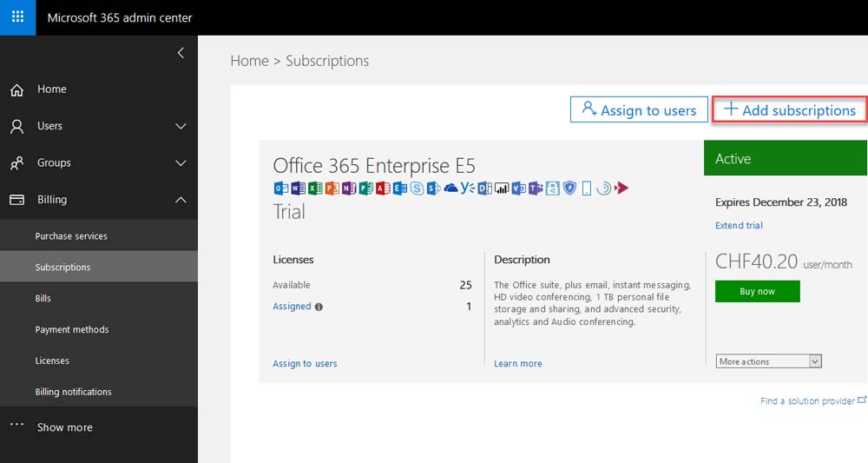Click the green Buy now button
Viewport: 868px width, 463px height.
pos(757,291)
